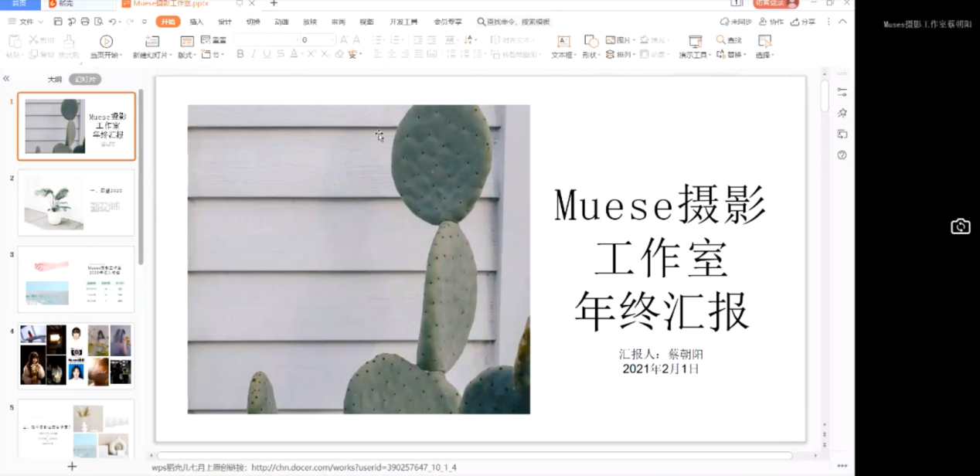Select slide 4 thumbnail with photo collage

76,355
